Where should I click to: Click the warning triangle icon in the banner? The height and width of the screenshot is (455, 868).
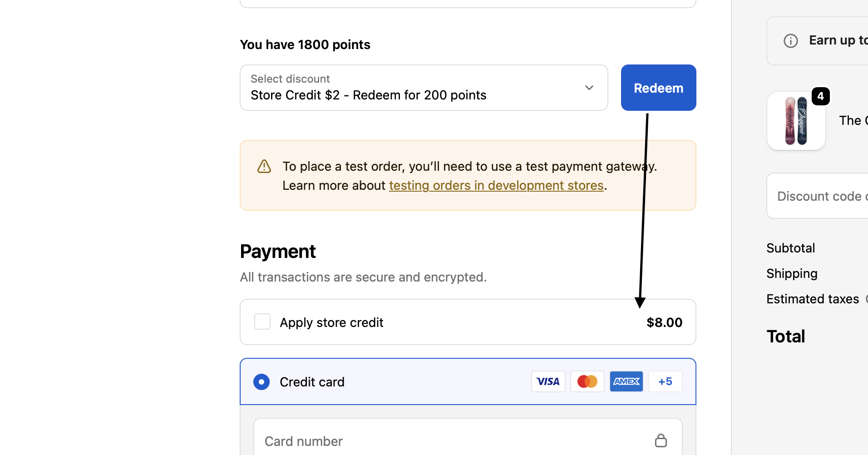click(264, 167)
